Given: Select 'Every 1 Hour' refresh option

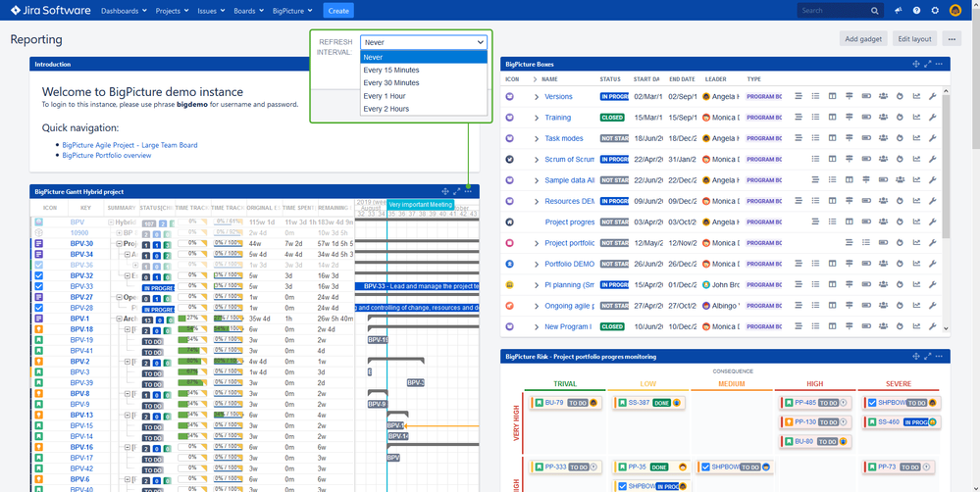Looking at the screenshot, I should 424,96.
